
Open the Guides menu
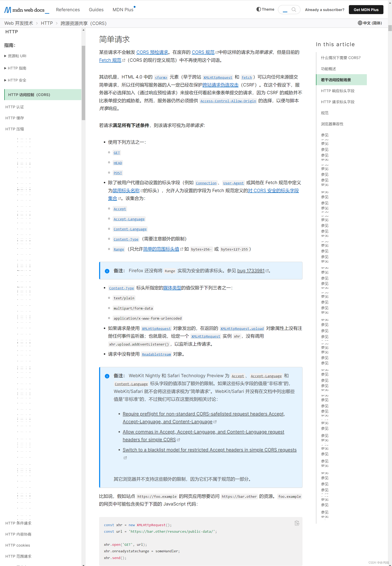click(x=96, y=10)
